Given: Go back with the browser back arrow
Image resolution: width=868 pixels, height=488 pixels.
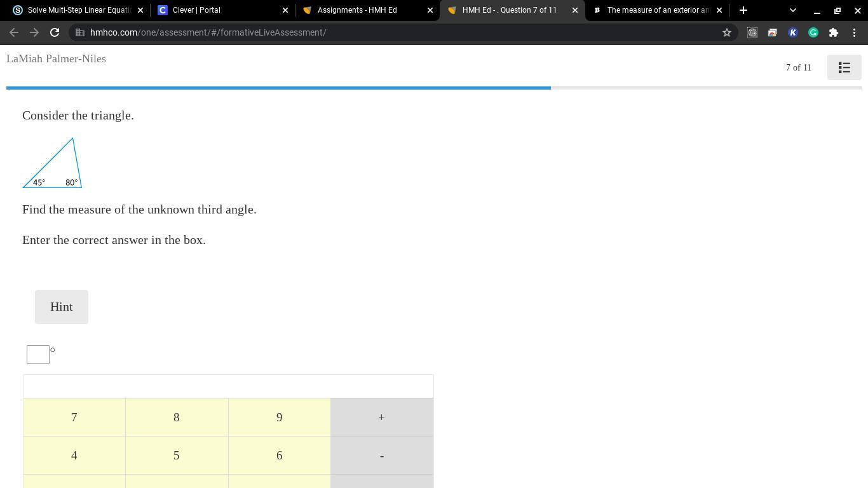Looking at the screenshot, I should [x=14, y=32].
